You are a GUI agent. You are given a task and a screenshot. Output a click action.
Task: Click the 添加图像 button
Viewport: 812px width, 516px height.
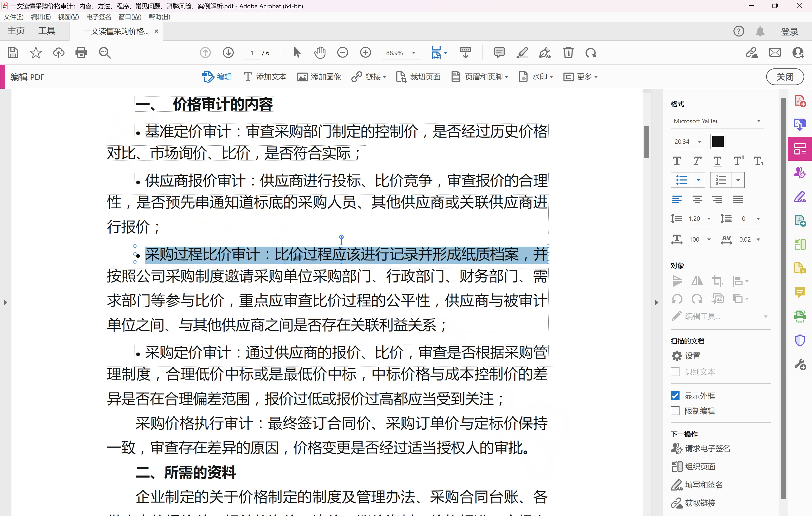tap(319, 77)
